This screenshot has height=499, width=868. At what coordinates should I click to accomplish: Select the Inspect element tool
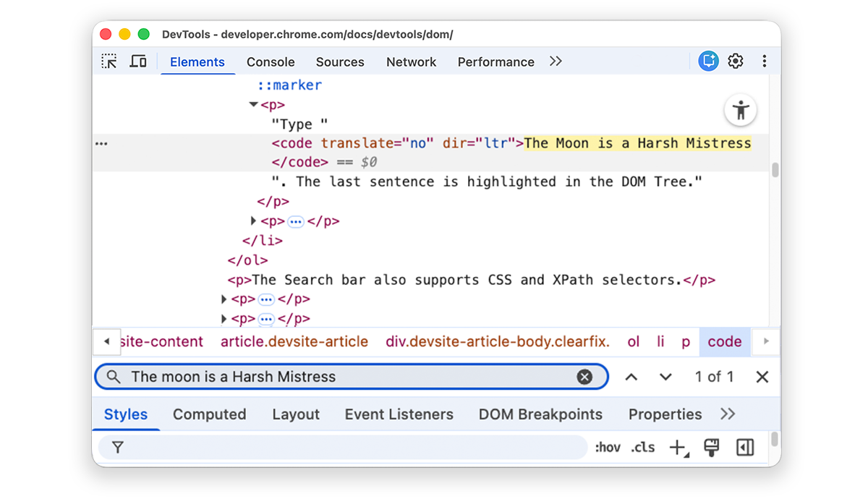tap(109, 61)
